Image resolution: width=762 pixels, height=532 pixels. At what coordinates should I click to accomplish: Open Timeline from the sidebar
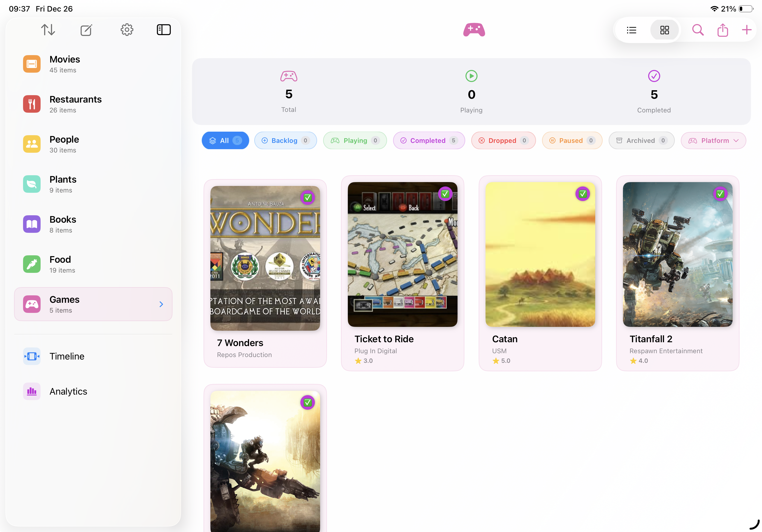pyautogui.click(x=67, y=356)
